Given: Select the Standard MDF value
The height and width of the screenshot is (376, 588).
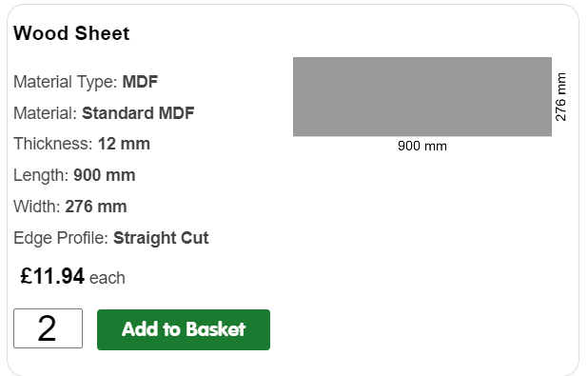Looking at the screenshot, I should click(x=138, y=113).
